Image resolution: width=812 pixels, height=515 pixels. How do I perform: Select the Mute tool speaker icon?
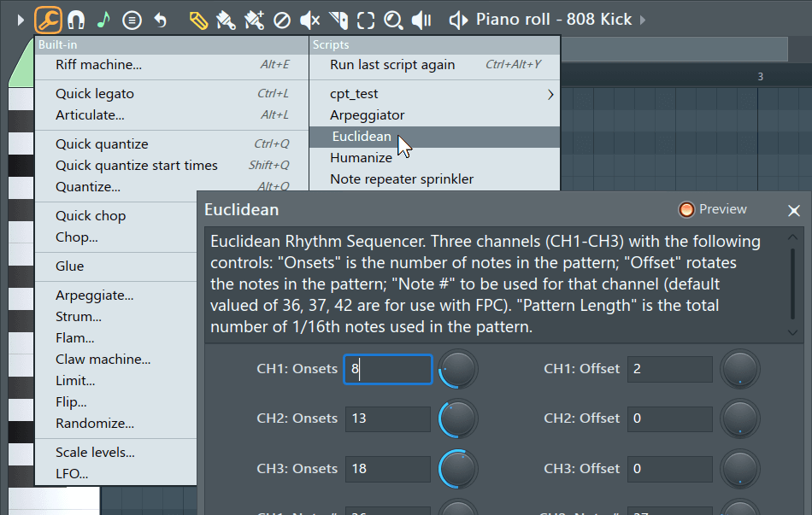310,19
